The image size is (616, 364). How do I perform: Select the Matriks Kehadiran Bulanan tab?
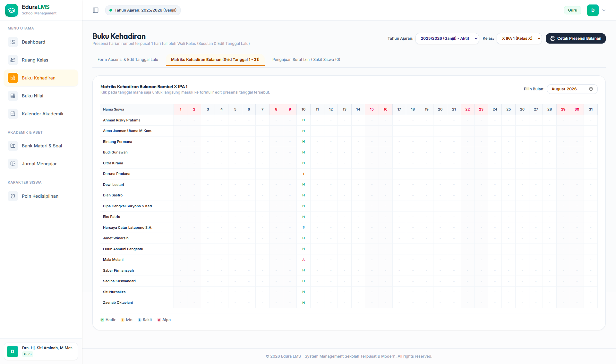pyautogui.click(x=215, y=60)
